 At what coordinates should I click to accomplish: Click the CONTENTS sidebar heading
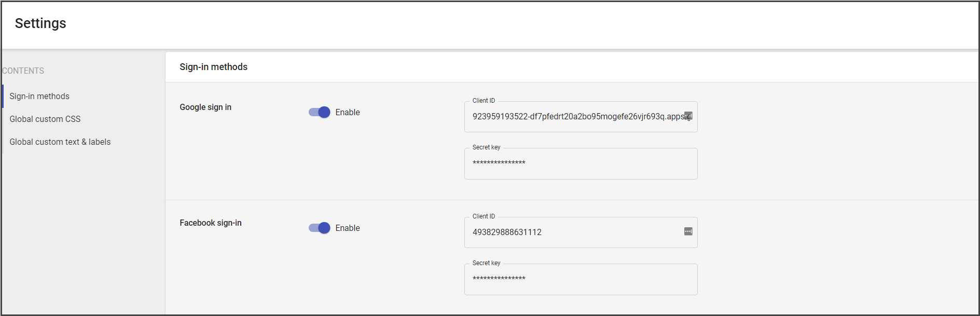(x=23, y=71)
